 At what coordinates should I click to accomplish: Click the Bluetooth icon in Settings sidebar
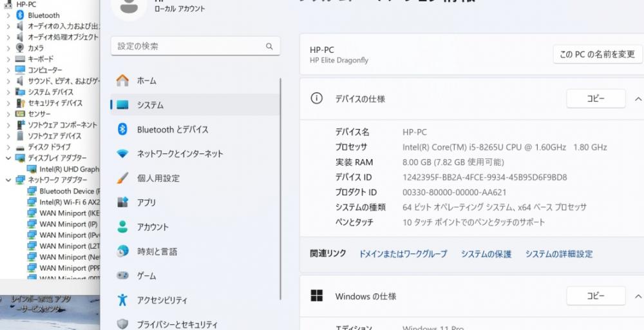122,130
